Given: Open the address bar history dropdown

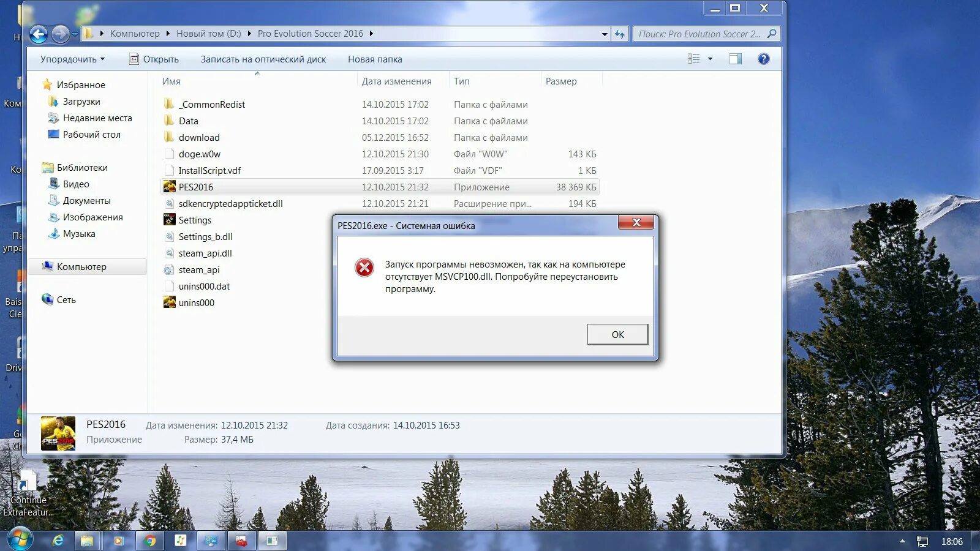Looking at the screenshot, I should [605, 34].
